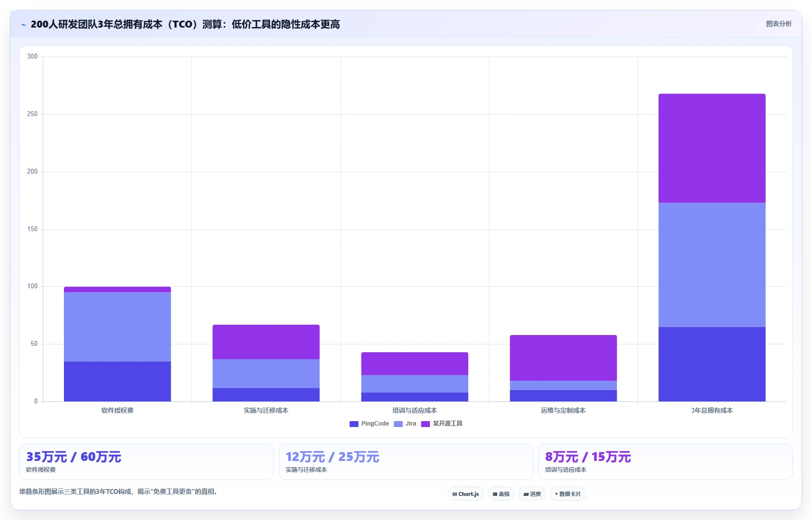This screenshot has height=520, width=812.
Task: Select the PingCode segment of 培训与适应成本 bar
Action: (x=415, y=397)
